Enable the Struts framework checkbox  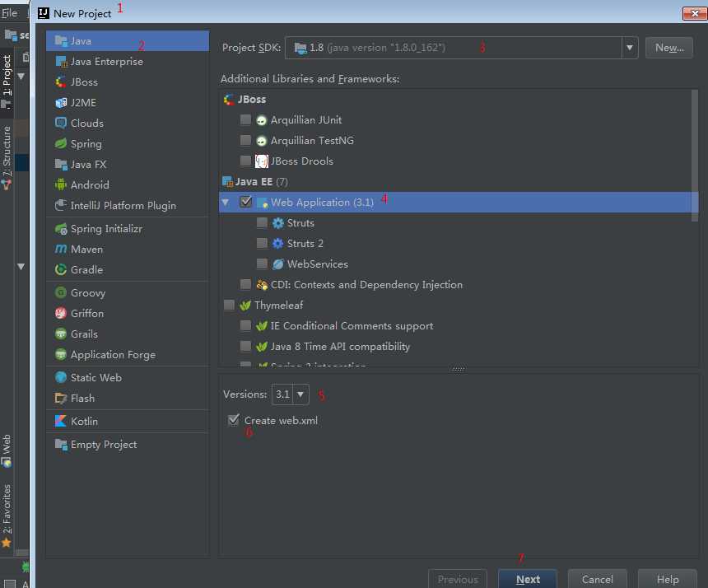[x=262, y=222]
